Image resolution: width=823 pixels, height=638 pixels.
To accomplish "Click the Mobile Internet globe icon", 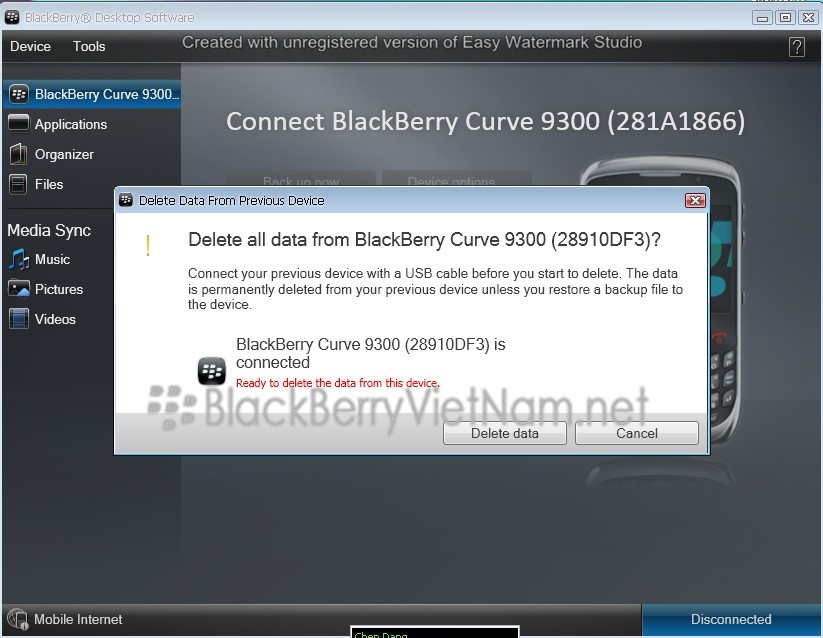I will pyautogui.click(x=18, y=620).
